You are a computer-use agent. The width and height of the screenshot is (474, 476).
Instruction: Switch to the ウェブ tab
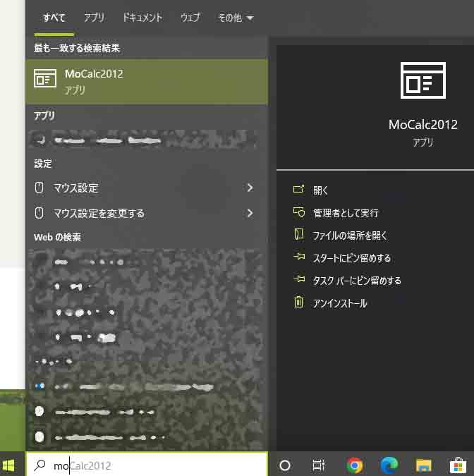pyautogui.click(x=190, y=18)
